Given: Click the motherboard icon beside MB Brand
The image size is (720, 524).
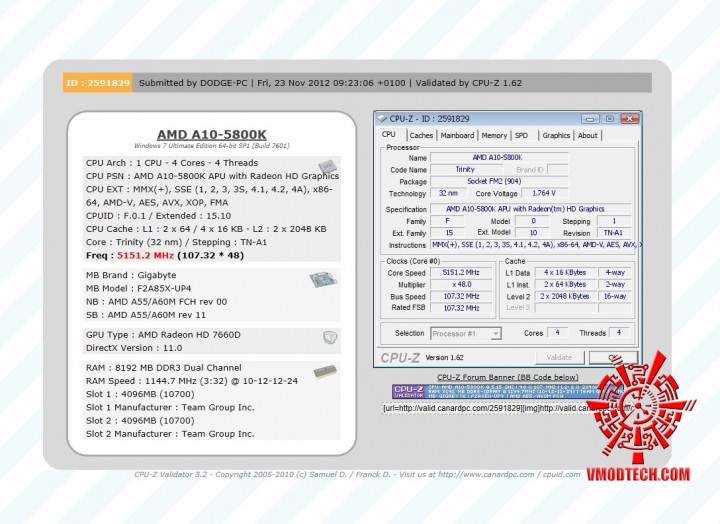Looking at the screenshot, I should (323, 279).
